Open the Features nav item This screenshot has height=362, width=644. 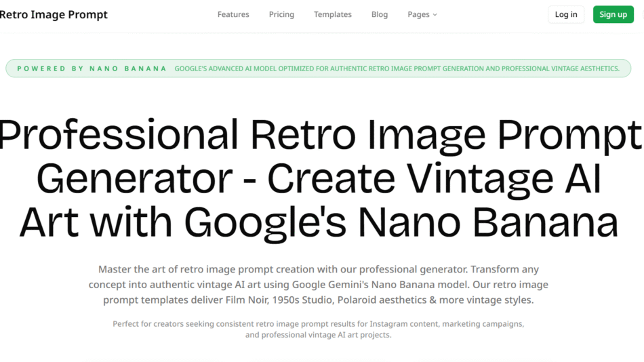233,14
